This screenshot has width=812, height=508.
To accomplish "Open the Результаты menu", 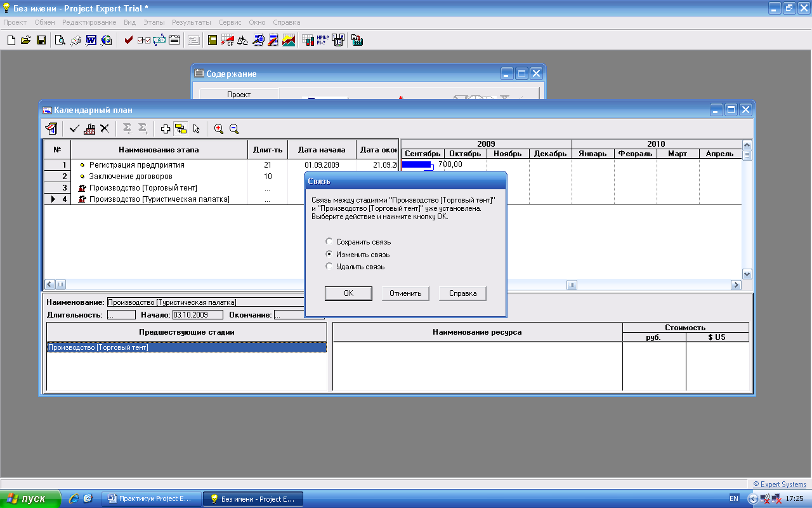I will pos(192,22).
